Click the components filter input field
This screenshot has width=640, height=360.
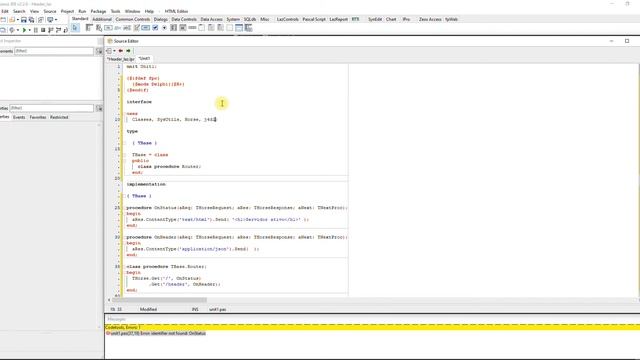[x=54, y=51]
